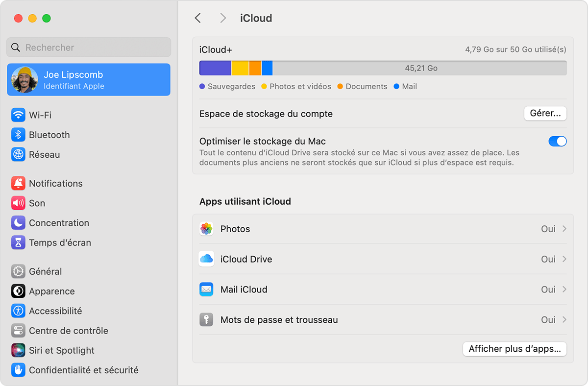588x386 pixels.
Task: Click the purple Sauvegardes storage segment
Action: [x=215, y=68]
